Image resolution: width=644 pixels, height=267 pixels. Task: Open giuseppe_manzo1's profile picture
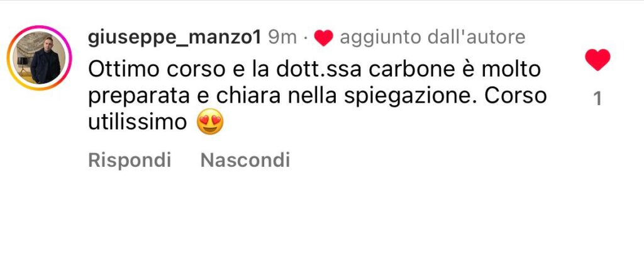pos(40,57)
